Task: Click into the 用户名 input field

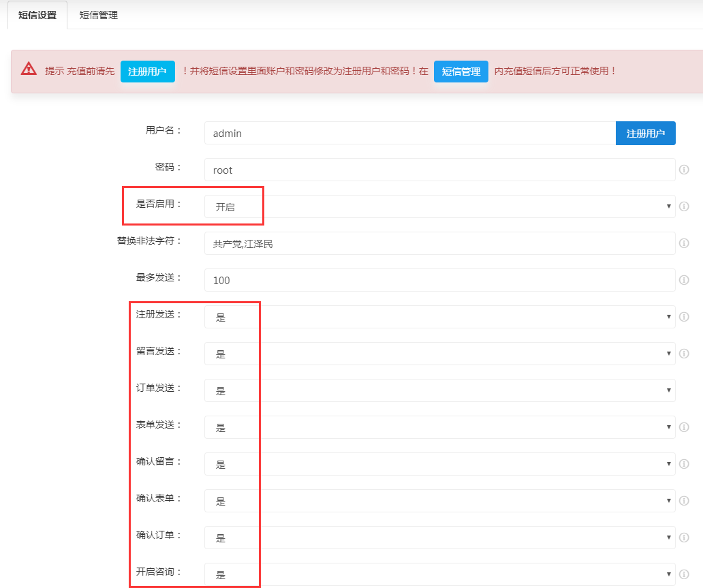Action: (409, 134)
